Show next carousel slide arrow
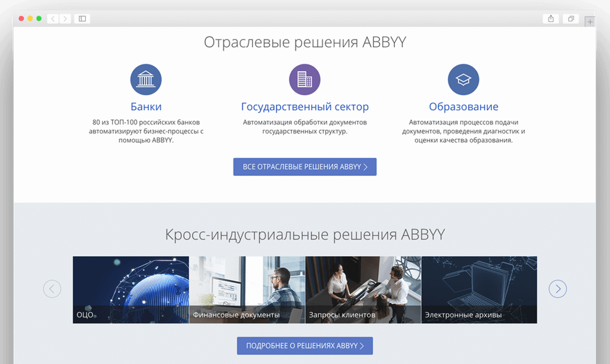610x364 pixels. pyautogui.click(x=558, y=289)
